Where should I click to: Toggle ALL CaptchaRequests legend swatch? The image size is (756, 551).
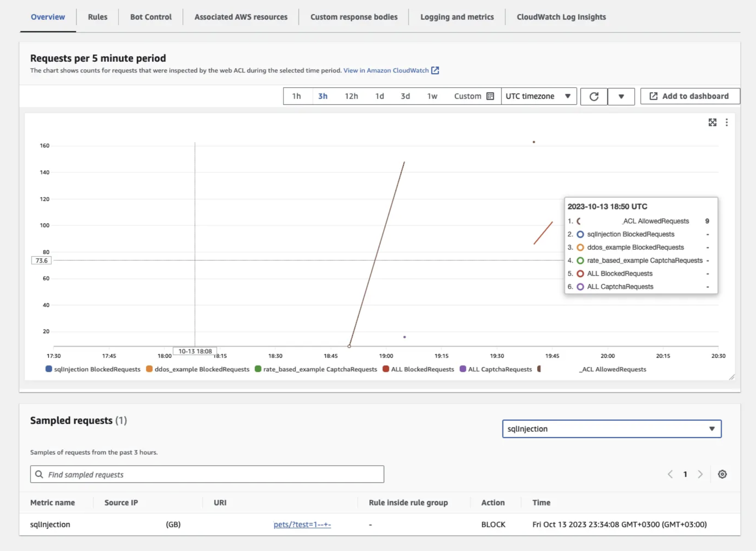[463, 369]
